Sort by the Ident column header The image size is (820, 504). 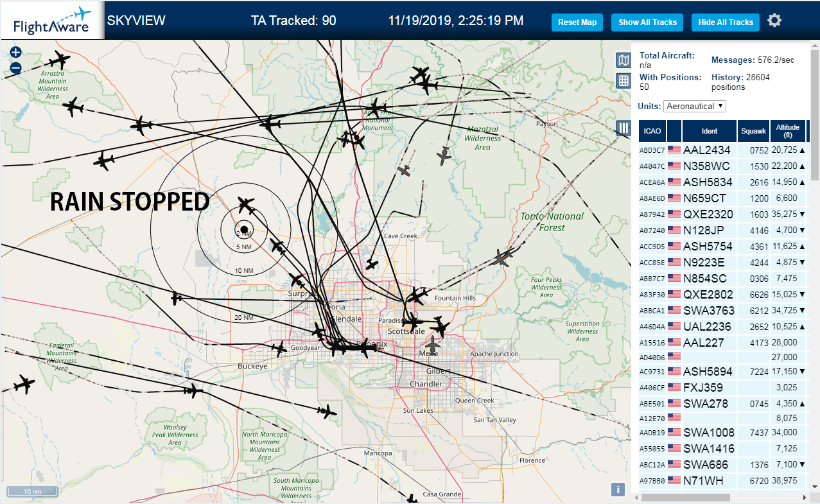point(710,131)
